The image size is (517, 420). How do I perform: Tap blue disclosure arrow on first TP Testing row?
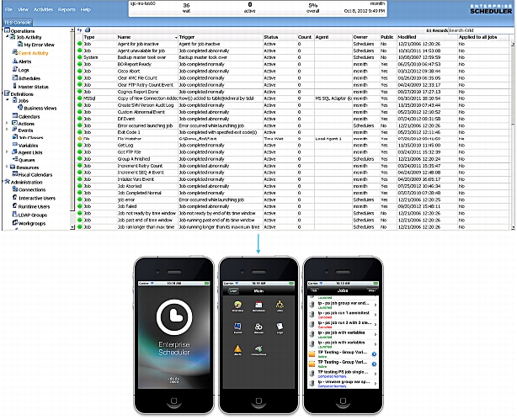(374, 354)
